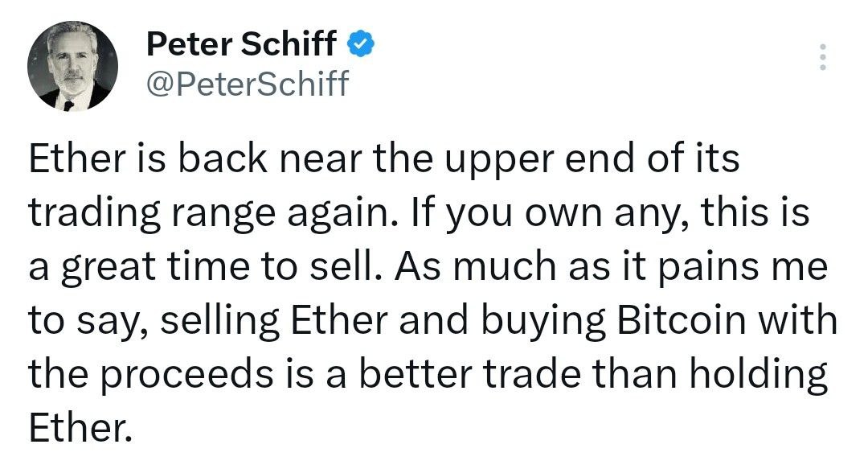Click the word Bitcoin in the tweet
Viewport: 868px width, 469px height.
click(x=681, y=320)
